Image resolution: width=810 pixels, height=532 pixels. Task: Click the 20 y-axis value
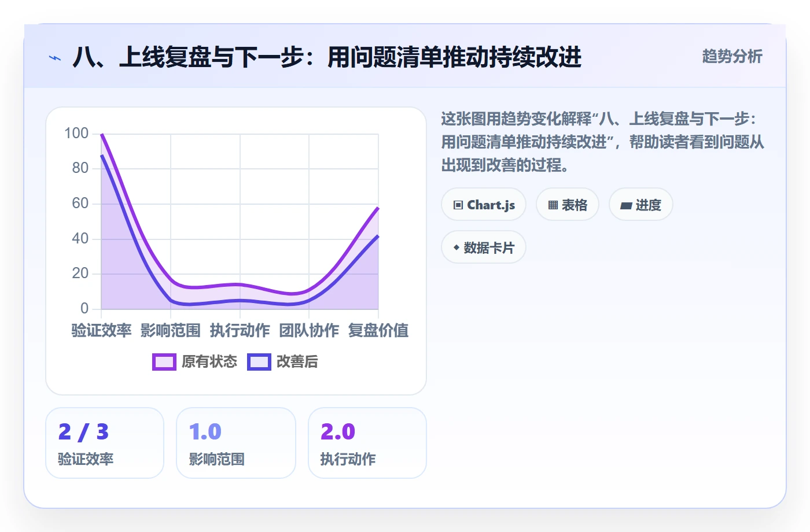coord(80,274)
